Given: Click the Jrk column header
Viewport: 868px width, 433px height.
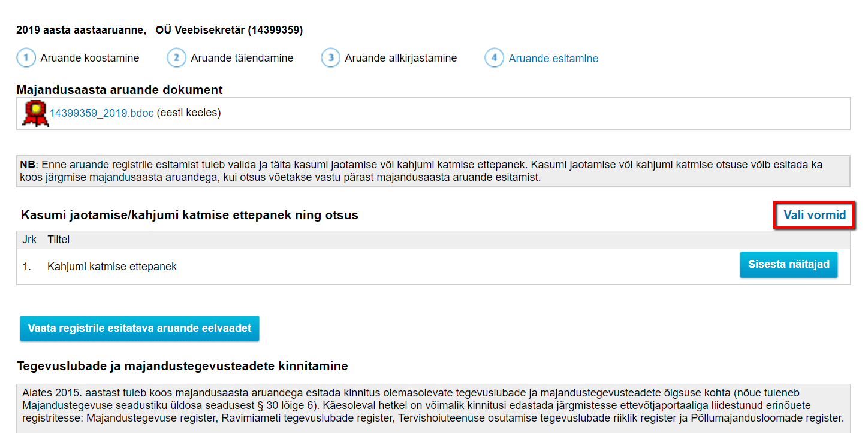Looking at the screenshot, I should 29,240.
